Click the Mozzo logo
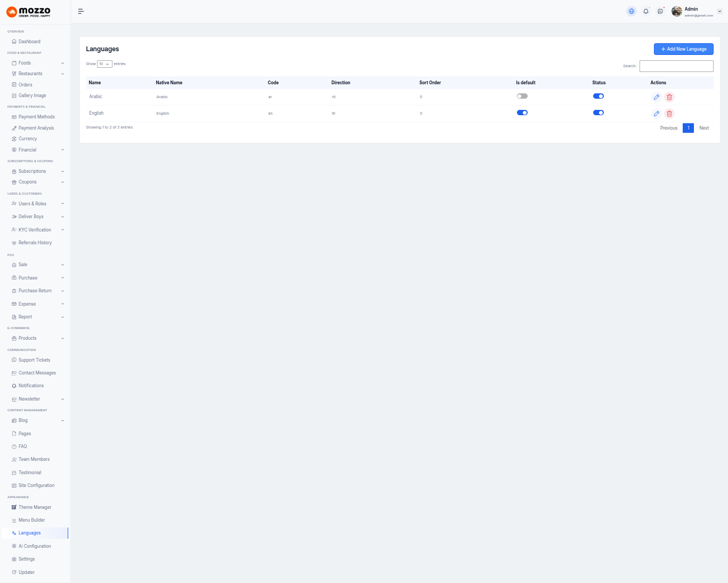 click(29, 12)
